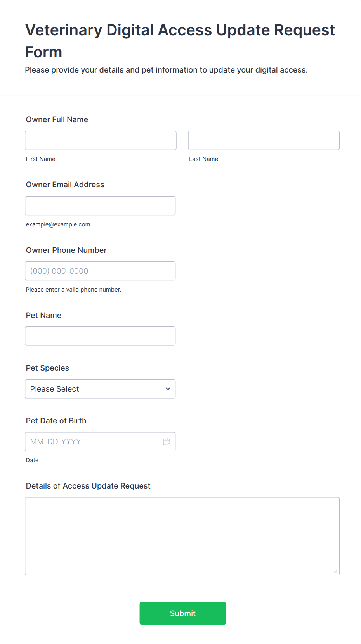Focus the Owner Email Address field
Image resolution: width=361 pixels, height=644 pixels.
pos(100,205)
